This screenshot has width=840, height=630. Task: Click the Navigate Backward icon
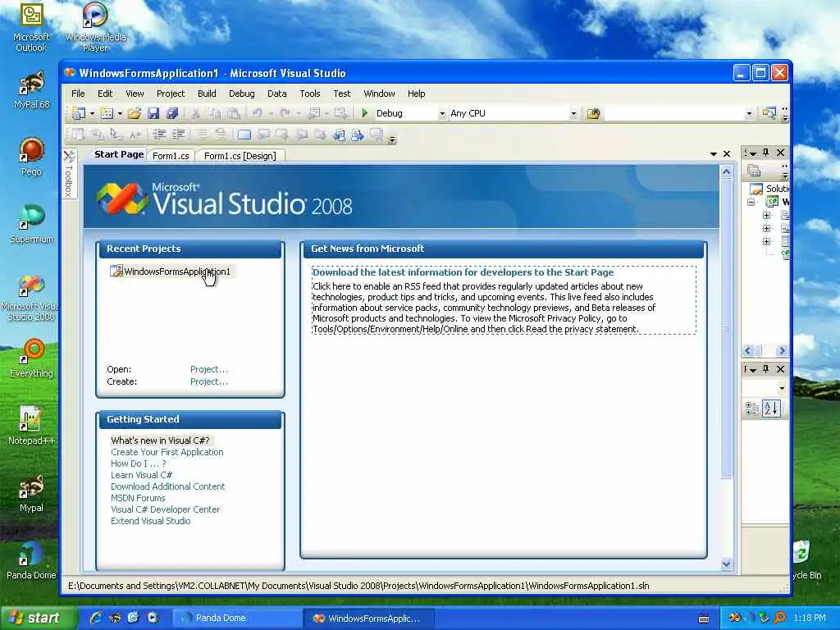click(314, 113)
